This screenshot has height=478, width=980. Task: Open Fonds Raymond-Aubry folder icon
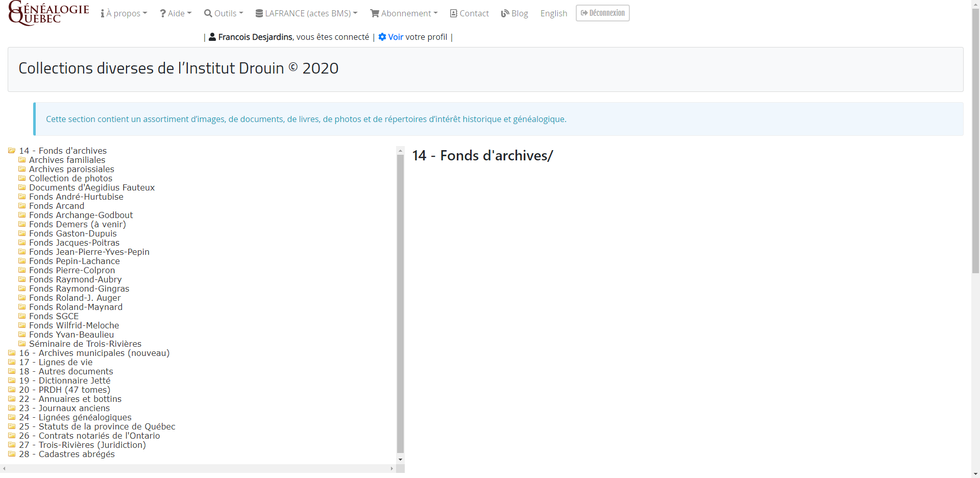click(x=22, y=279)
